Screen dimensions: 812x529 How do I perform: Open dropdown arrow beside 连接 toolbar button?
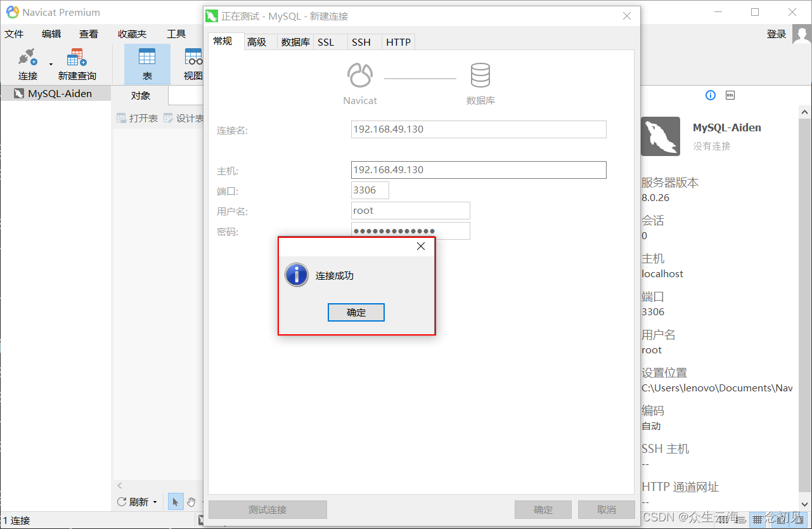coord(51,65)
